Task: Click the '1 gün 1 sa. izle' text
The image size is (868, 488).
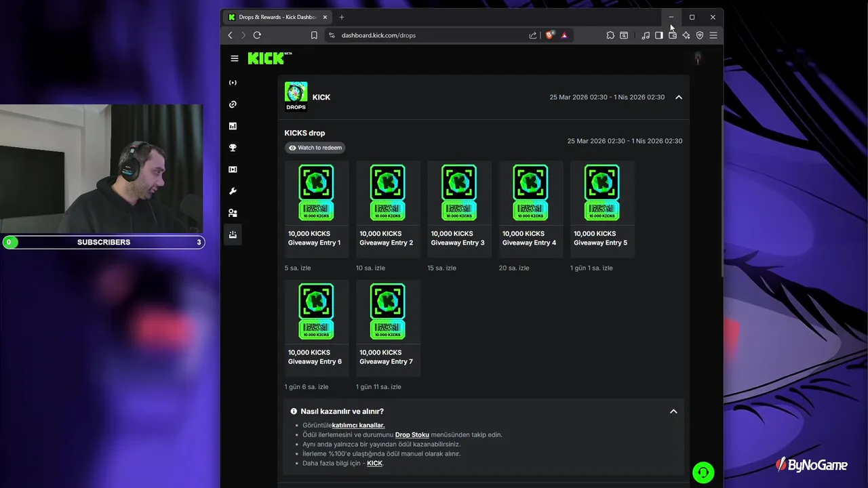Action: point(593,268)
